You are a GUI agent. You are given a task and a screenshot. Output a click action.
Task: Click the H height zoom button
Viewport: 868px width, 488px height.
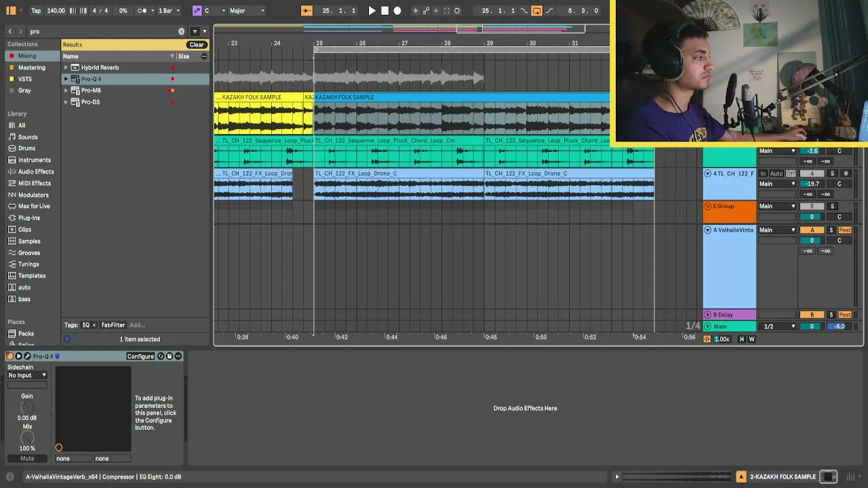point(741,340)
